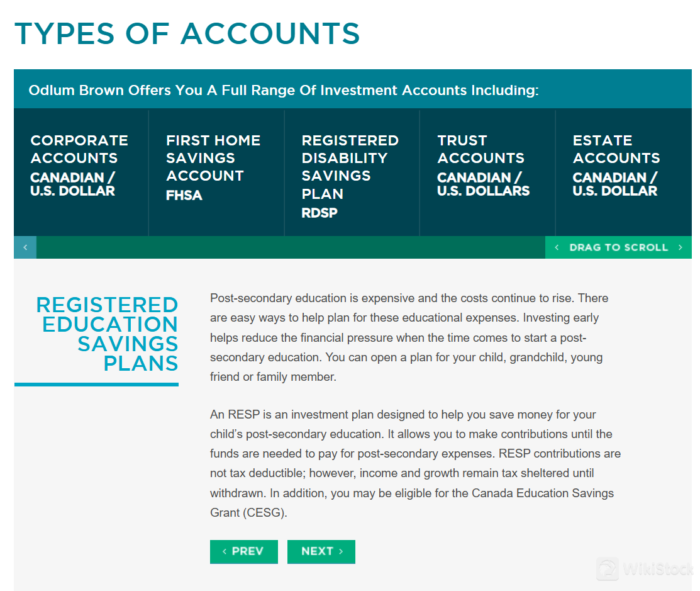Screen dimensions: 700x591
Task: Click the RDSP label on its tile
Action: [x=318, y=213]
